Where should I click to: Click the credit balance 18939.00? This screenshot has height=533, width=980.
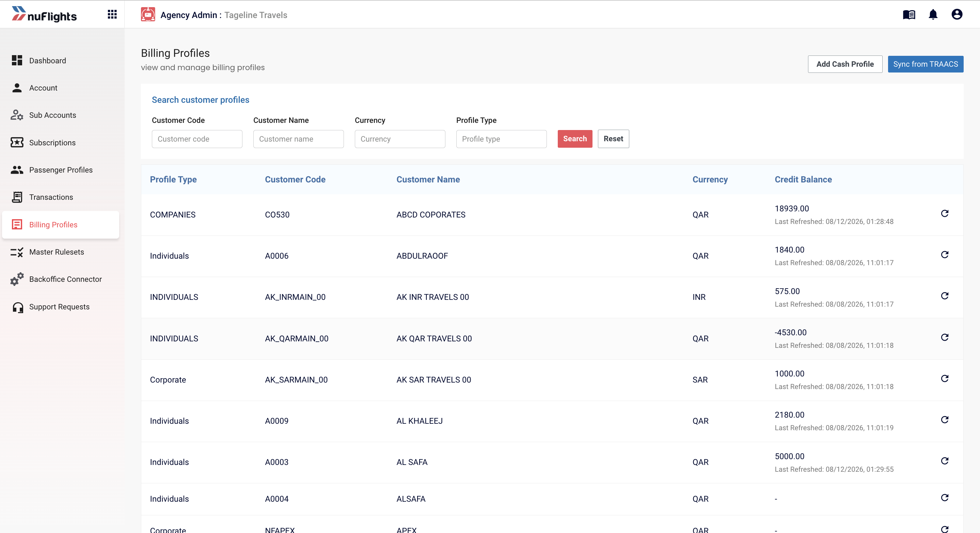pyautogui.click(x=792, y=208)
